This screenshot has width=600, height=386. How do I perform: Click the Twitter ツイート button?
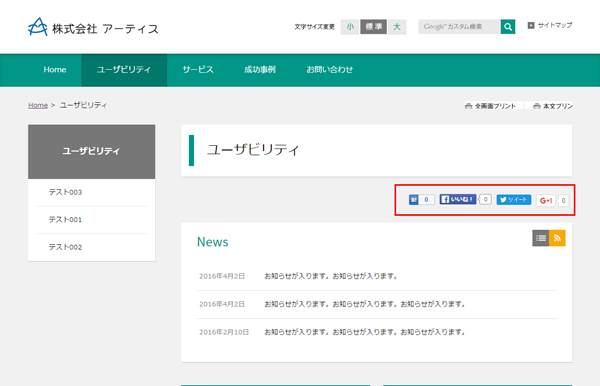[x=514, y=200]
